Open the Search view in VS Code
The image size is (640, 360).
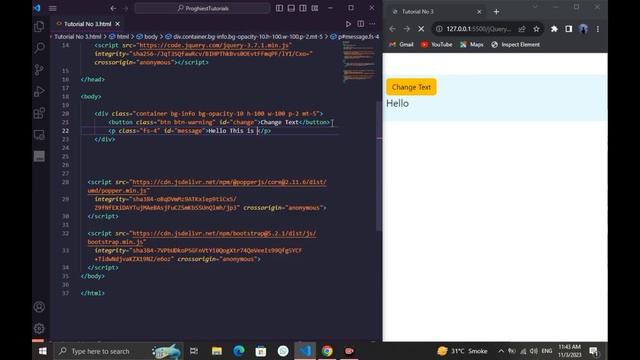(39, 48)
